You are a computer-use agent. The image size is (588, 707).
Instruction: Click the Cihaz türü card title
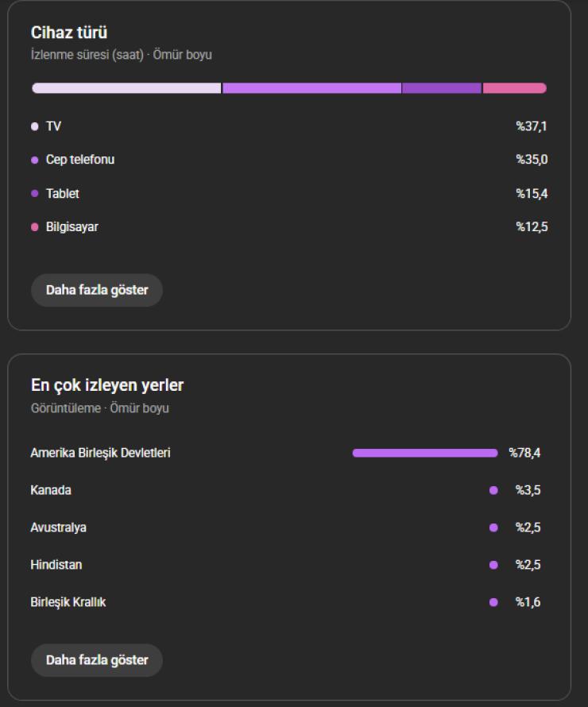[x=69, y=33]
